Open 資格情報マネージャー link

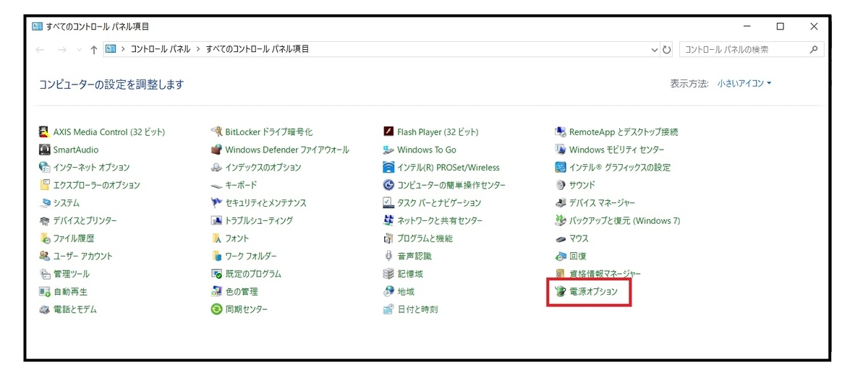tap(605, 274)
